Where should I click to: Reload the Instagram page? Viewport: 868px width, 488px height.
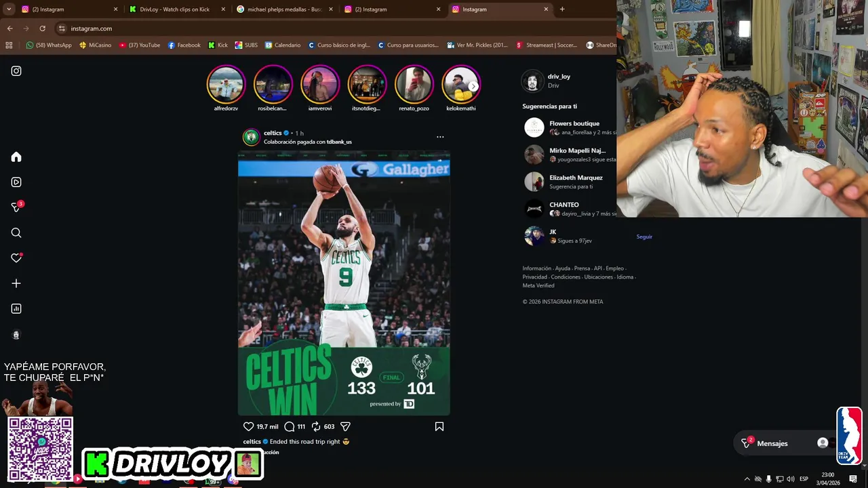click(x=42, y=28)
